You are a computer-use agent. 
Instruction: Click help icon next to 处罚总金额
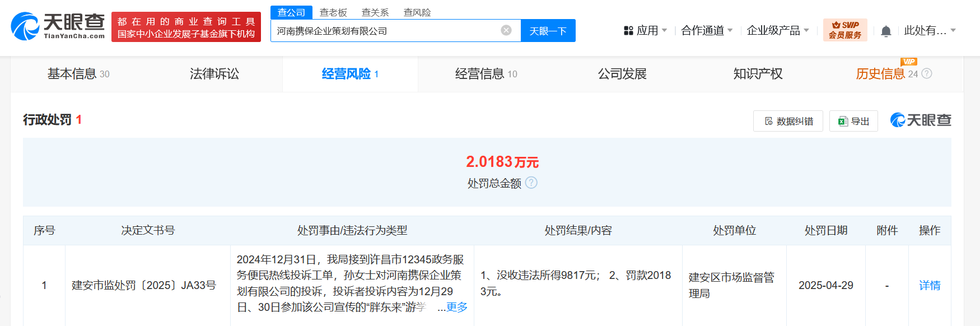click(x=531, y=183)
